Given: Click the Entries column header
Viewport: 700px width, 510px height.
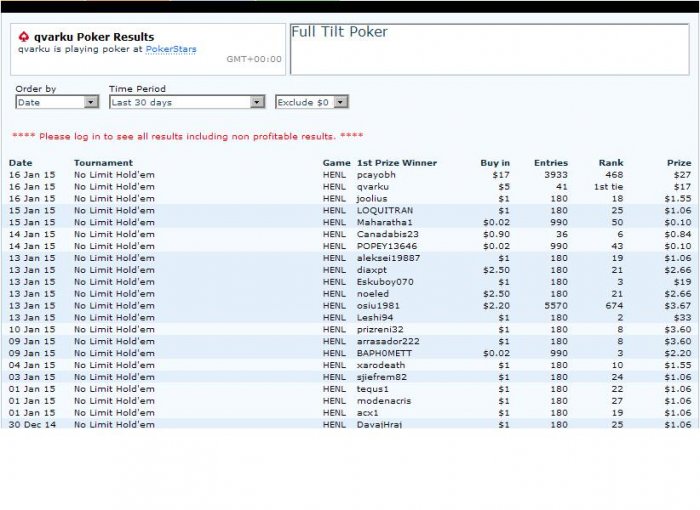Looking at the screenshot, I should 551,163.
